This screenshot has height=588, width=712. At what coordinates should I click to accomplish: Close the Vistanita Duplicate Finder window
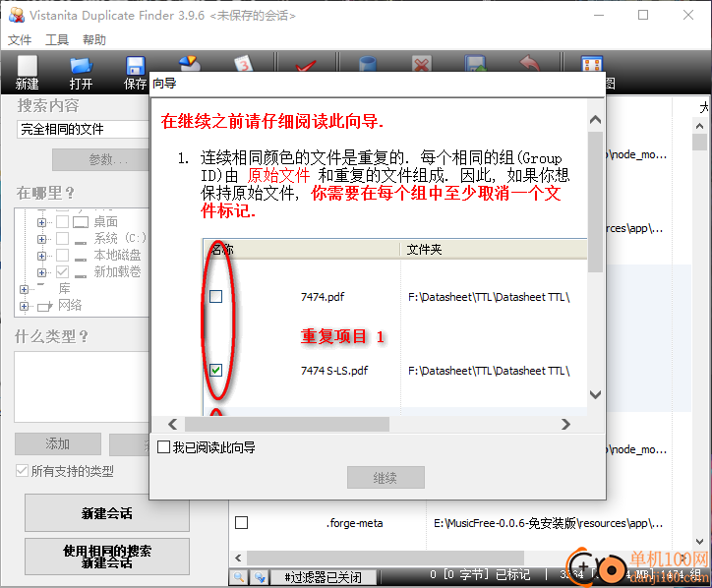pyautogui.click(x=688, y=15)
